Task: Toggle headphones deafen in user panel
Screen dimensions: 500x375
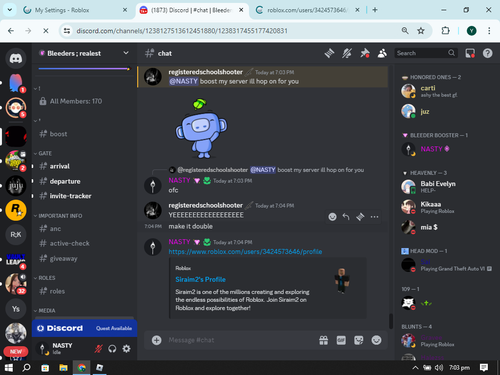Action: tap(112, 349)
